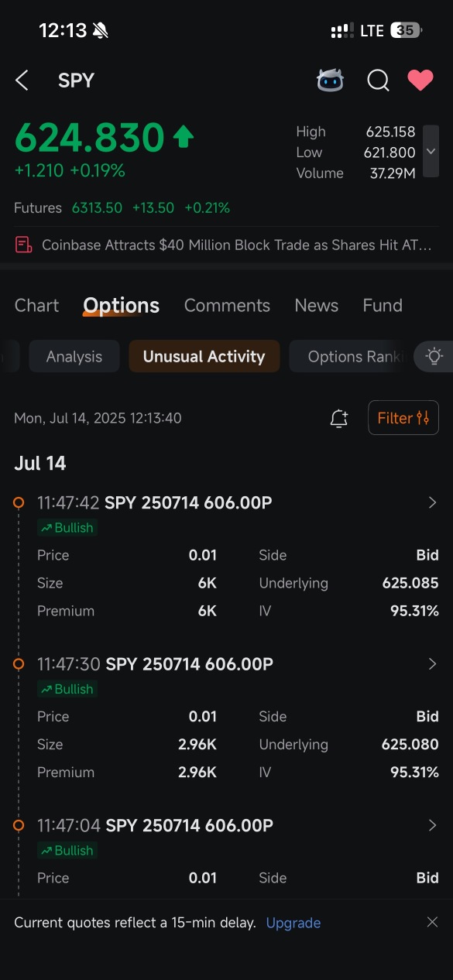Tap the back arrow beside SPY
Image resolution: width=453 pixels, height=980 pixels.
(22, 81)
